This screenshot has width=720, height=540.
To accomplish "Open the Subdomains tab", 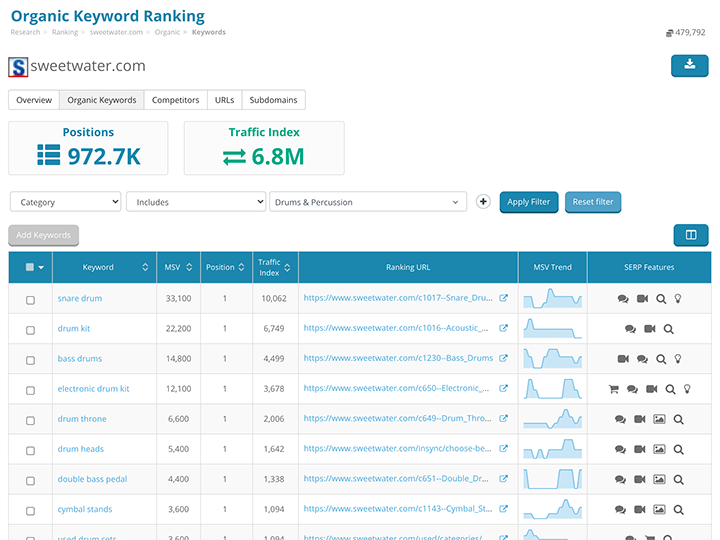I will pyautogui.click(x=273, y=100).
